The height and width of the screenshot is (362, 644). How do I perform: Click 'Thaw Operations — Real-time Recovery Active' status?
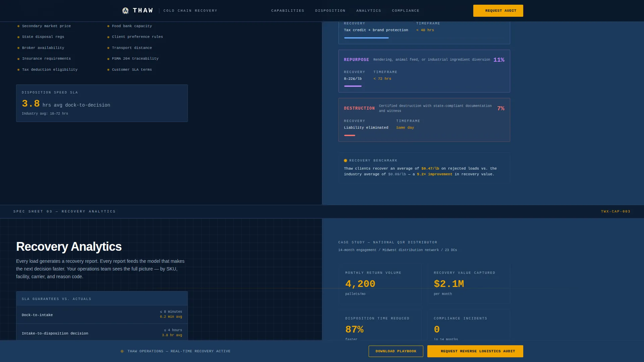pyautogui.click(x=179, y=351)
